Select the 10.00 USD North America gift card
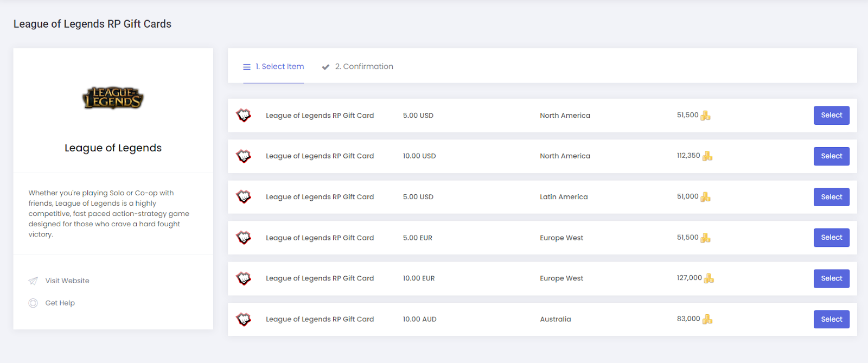Image resolution: width=868 pixels, height=363 pixels. 832,156
